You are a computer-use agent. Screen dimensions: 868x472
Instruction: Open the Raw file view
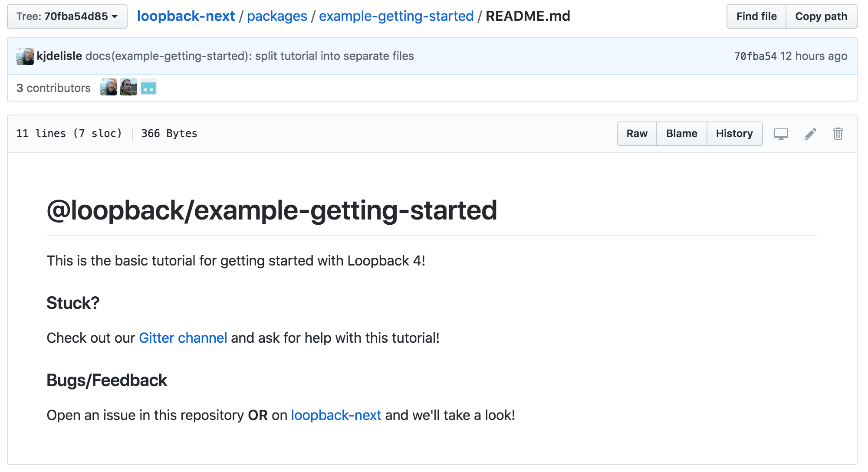[637, 134]
